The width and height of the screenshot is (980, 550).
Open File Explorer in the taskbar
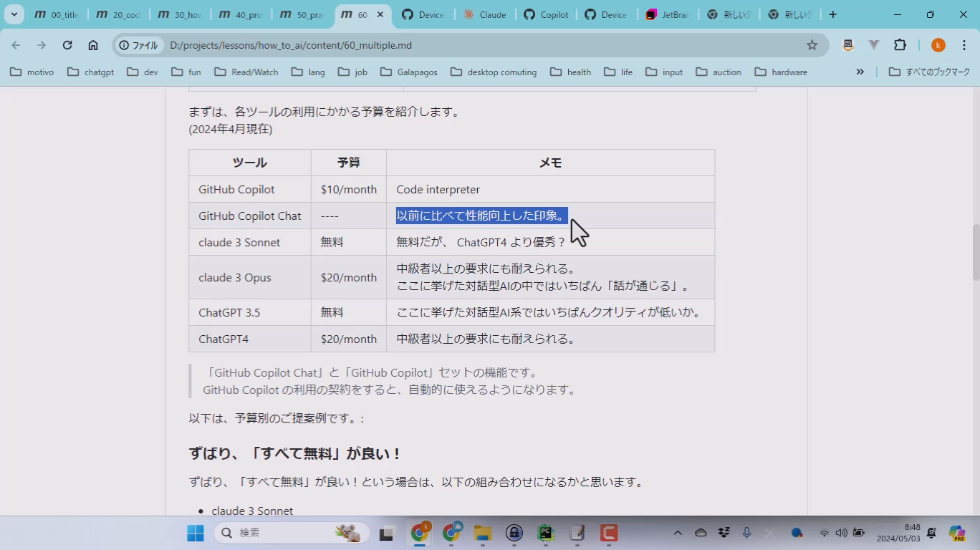click(x=482, y=533)
